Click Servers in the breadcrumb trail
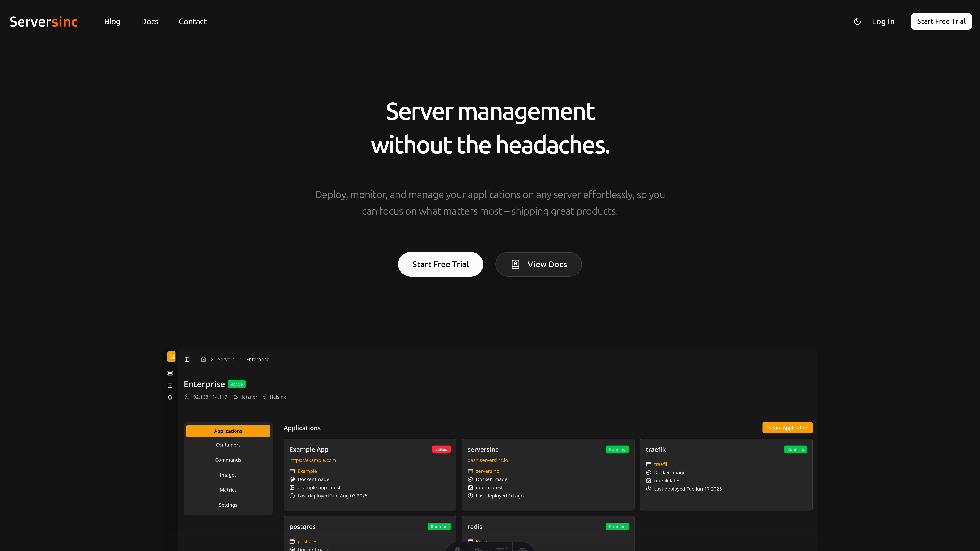Viewport: 980px width, 551px height. 226,359
